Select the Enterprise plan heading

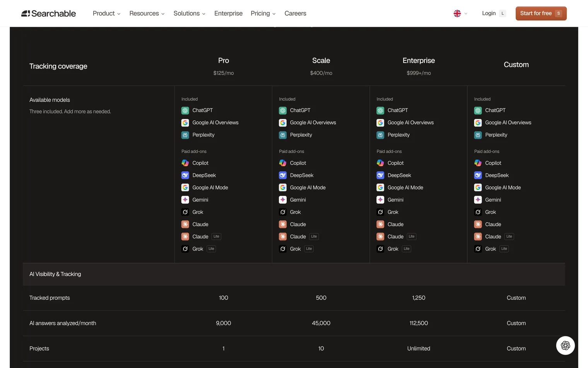[419, 60]
